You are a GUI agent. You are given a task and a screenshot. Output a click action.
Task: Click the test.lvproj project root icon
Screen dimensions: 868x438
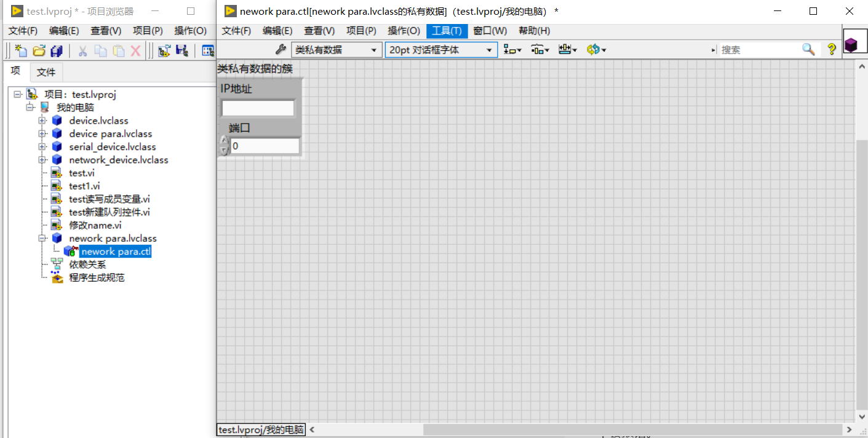pos(32,95)
